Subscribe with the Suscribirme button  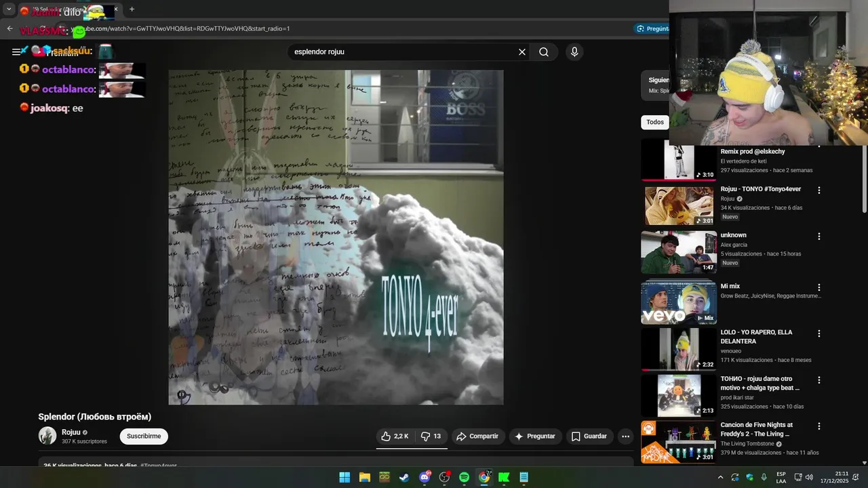[x=144, y=436]
